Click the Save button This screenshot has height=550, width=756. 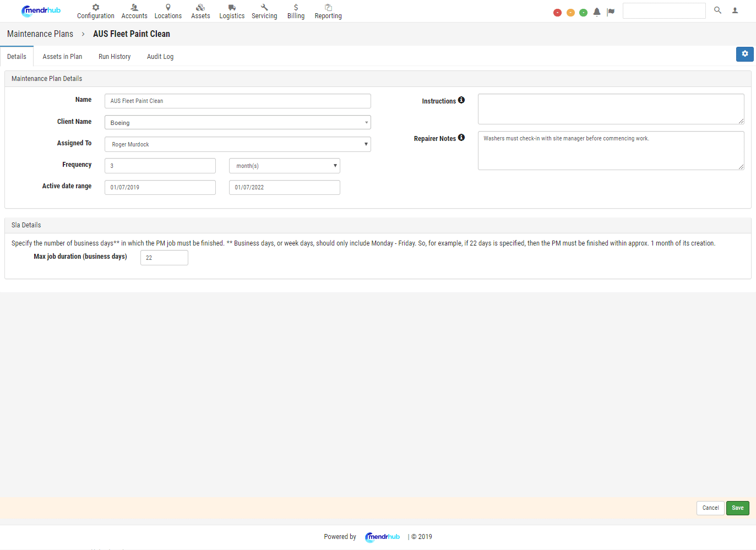pos(737,508)
